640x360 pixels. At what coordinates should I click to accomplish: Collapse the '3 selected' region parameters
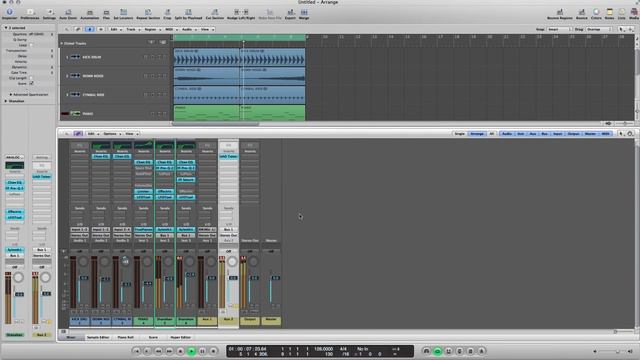coord(6,28)
